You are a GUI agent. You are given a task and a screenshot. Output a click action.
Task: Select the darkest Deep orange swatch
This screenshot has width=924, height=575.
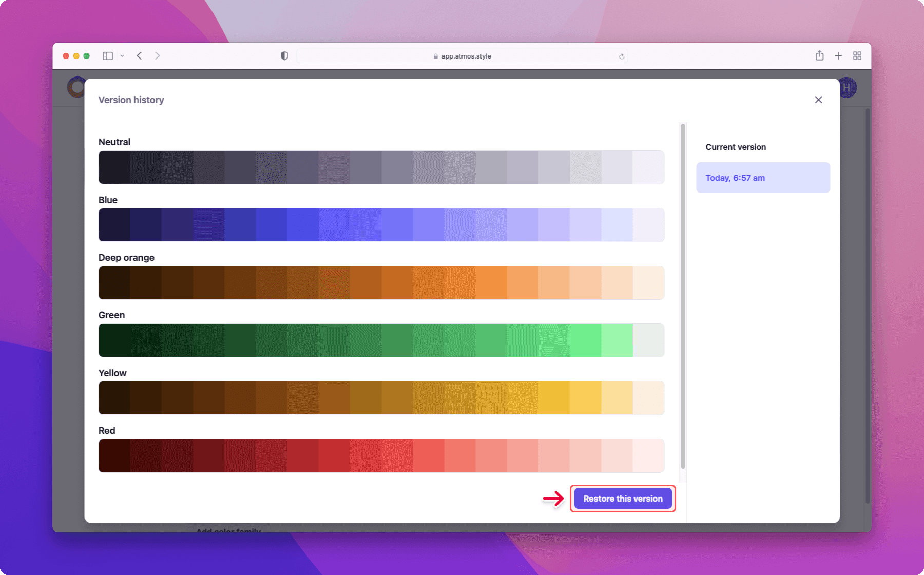click(x=114, y=283)
